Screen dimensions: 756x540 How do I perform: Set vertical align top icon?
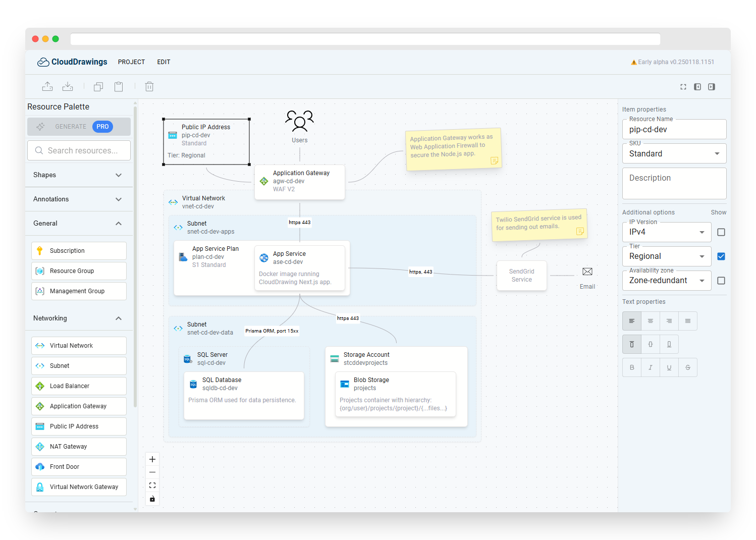[x=632, y=344]
